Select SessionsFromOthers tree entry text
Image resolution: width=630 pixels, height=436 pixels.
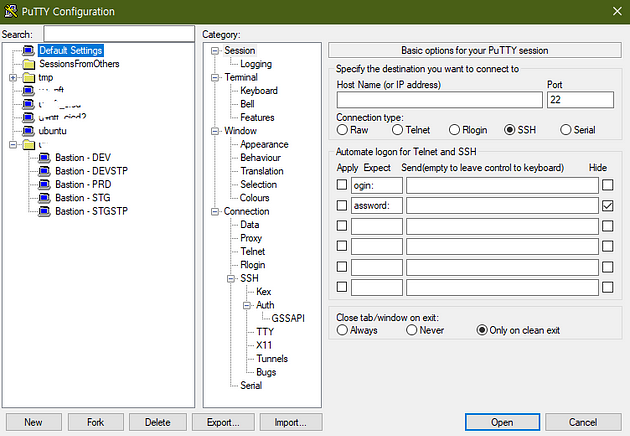pyautogui.click(x=79, y=64)
